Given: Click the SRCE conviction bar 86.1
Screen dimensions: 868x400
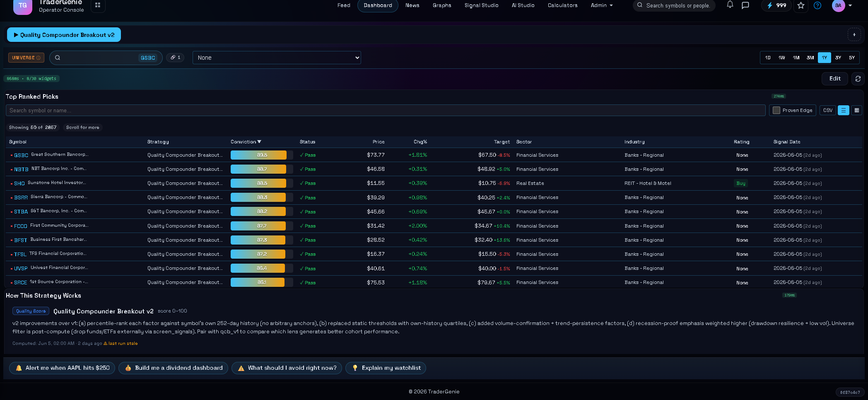Looking at the screenshot, I should pyautogui.click(x=262, y=282).
